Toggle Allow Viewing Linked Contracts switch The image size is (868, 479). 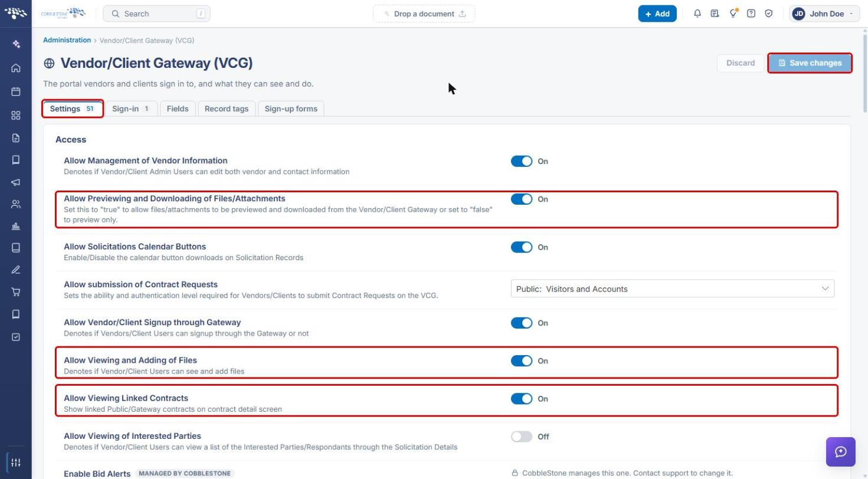522,399
